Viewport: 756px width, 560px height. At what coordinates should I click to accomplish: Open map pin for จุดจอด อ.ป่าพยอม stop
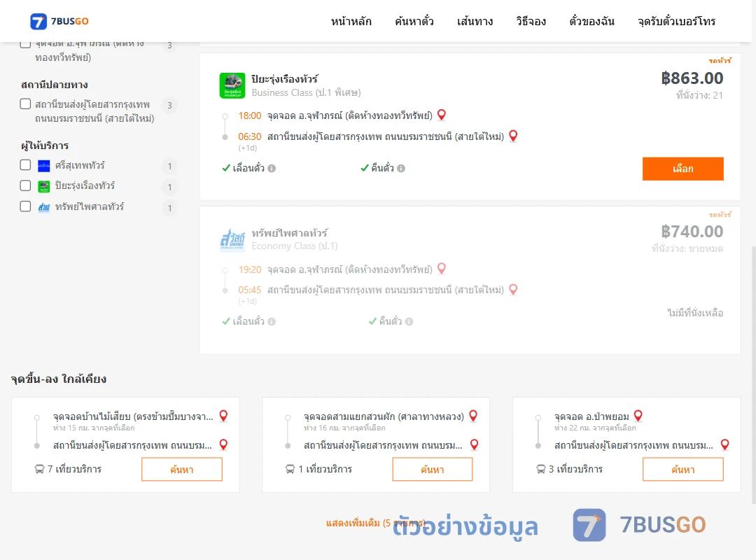pos(638,416)
